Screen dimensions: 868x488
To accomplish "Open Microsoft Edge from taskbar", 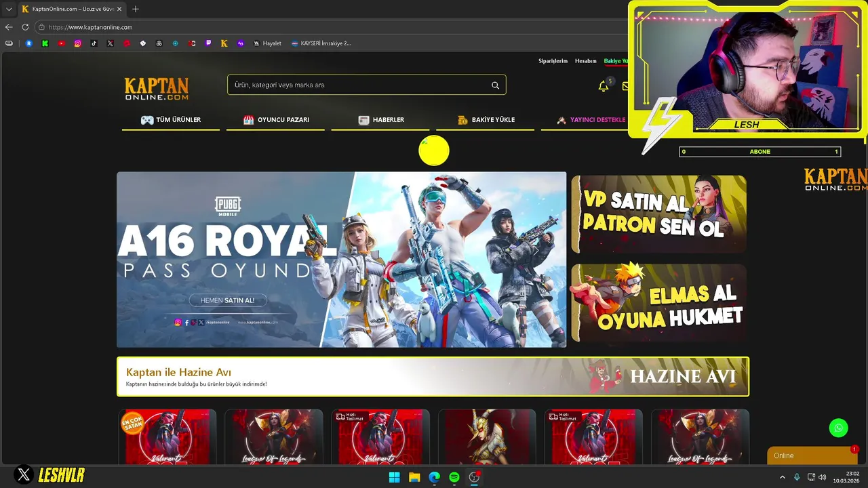I will (435, 477).
